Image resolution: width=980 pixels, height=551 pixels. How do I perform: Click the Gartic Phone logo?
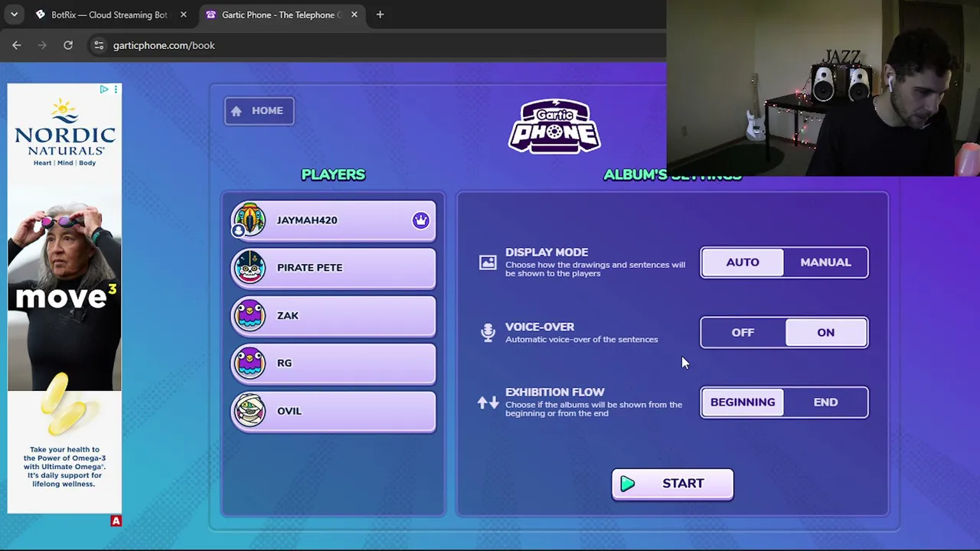555,127
